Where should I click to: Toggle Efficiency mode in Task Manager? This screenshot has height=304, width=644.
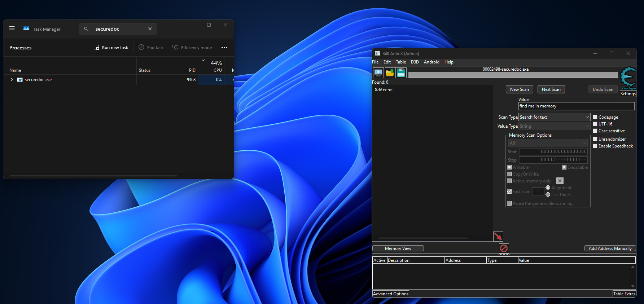tap(192, 48)
